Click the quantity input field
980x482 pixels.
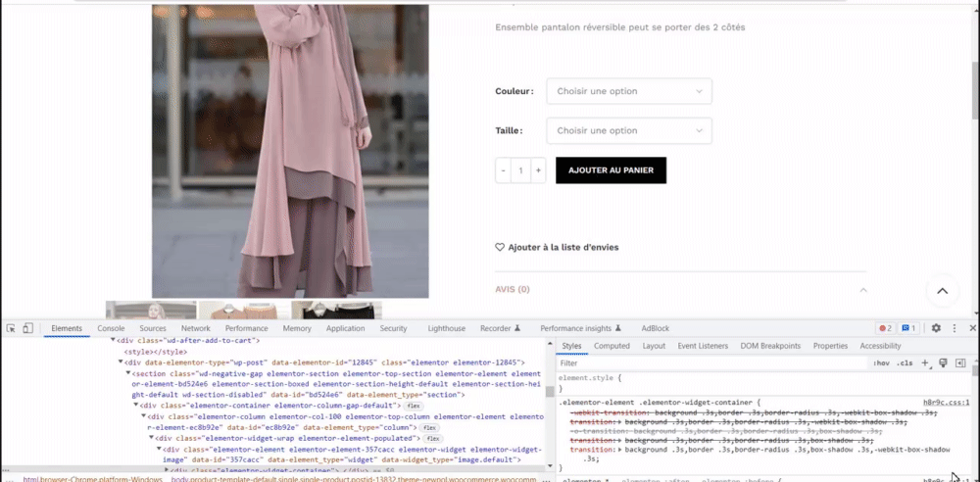[520, 170]
